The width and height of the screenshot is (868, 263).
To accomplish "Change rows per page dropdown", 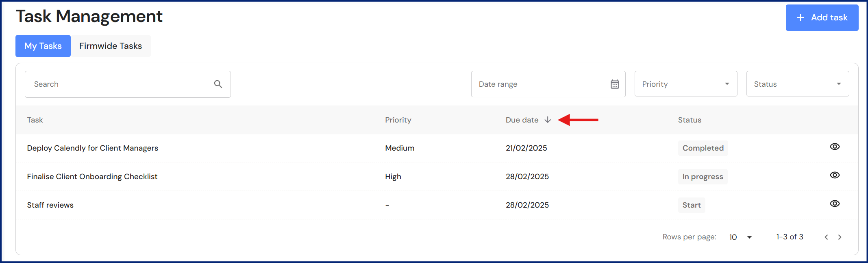I will tap(740, 237).
